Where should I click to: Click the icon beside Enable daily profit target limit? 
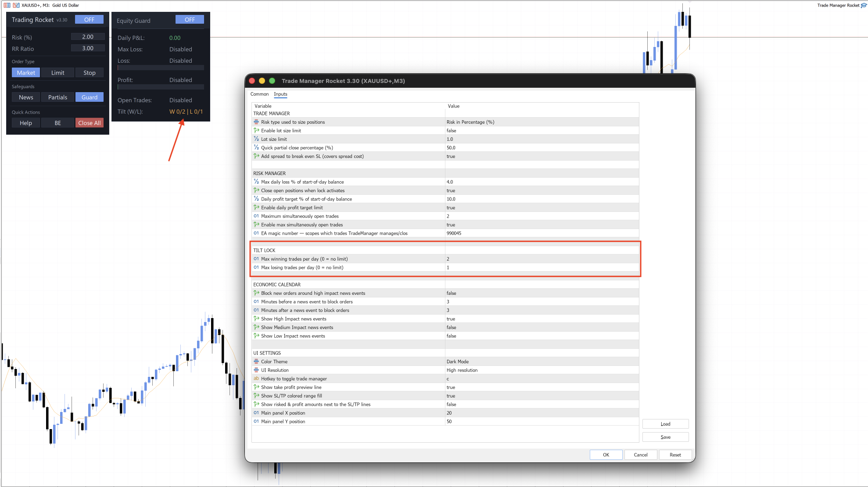tap(256, 208)
